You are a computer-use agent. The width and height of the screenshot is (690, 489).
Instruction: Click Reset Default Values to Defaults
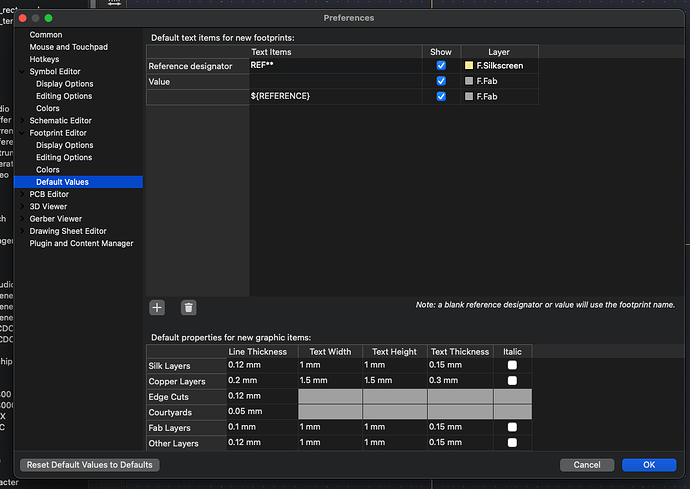pos(90,465)
